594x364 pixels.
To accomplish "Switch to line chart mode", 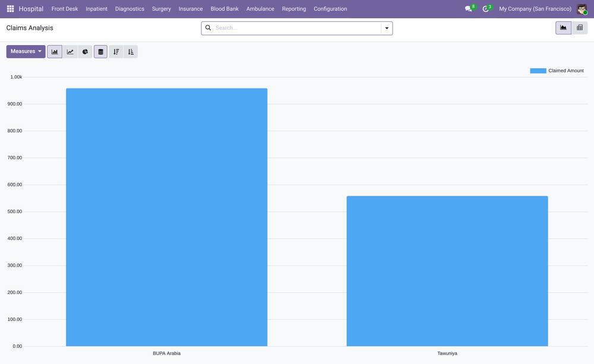I will click(x=70, y=52).
